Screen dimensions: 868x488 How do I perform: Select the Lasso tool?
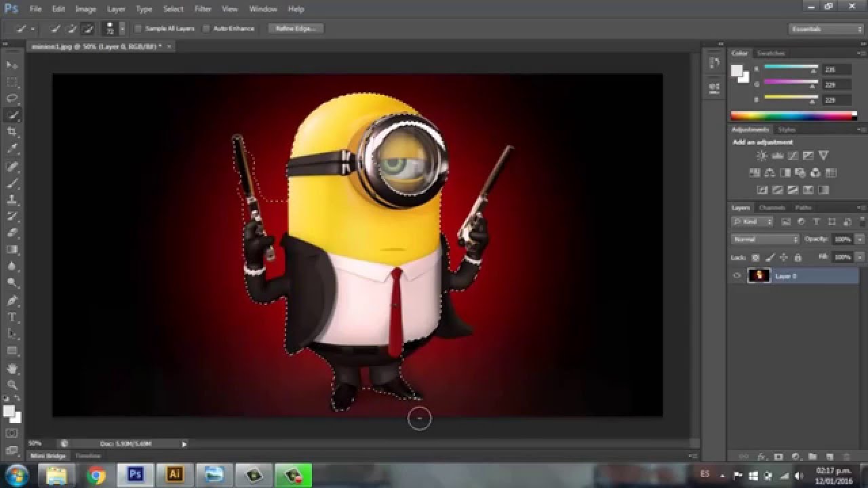(12, 98)
